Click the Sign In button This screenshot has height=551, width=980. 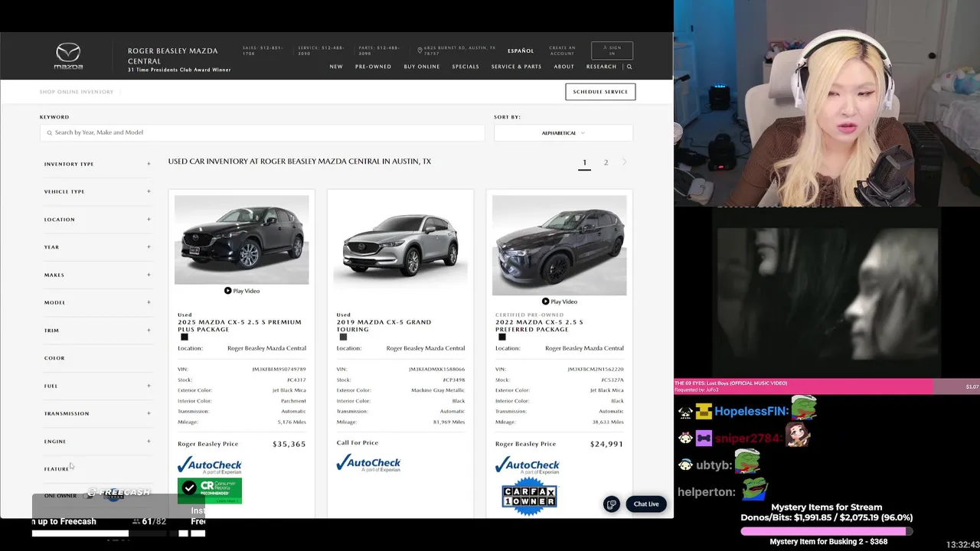[x=612, y=51]
